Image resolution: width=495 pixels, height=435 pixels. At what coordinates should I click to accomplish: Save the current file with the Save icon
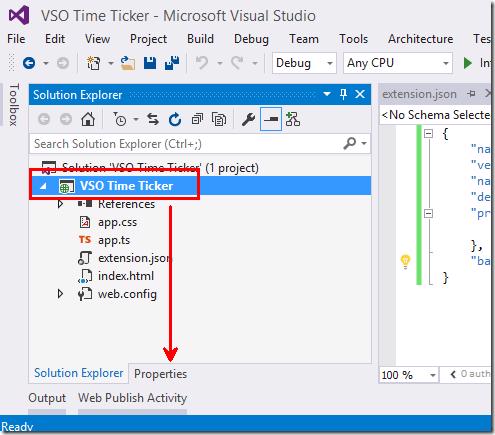(x=150, y=63)
